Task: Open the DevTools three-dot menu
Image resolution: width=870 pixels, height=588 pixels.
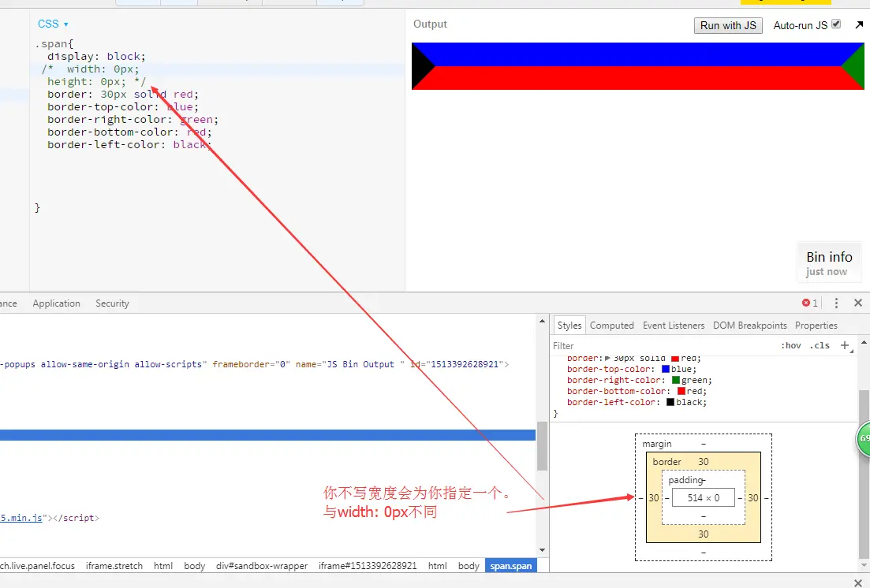Action: 836,303
